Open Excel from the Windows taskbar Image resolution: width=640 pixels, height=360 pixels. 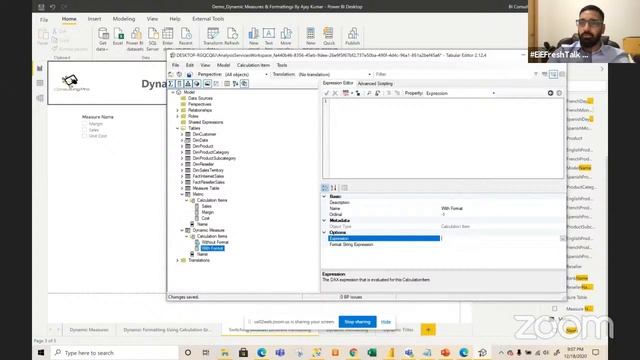point(372,352)
